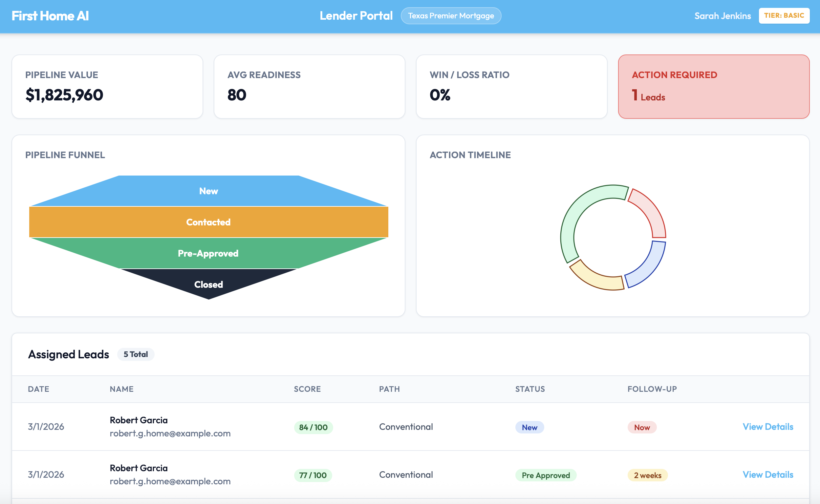
Task: Open the Pipeline Value card
Action: (107, 87)
